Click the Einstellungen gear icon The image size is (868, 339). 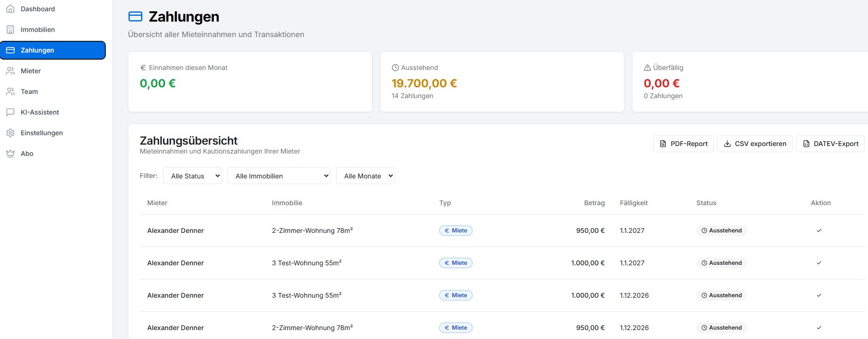pos(10,133)
